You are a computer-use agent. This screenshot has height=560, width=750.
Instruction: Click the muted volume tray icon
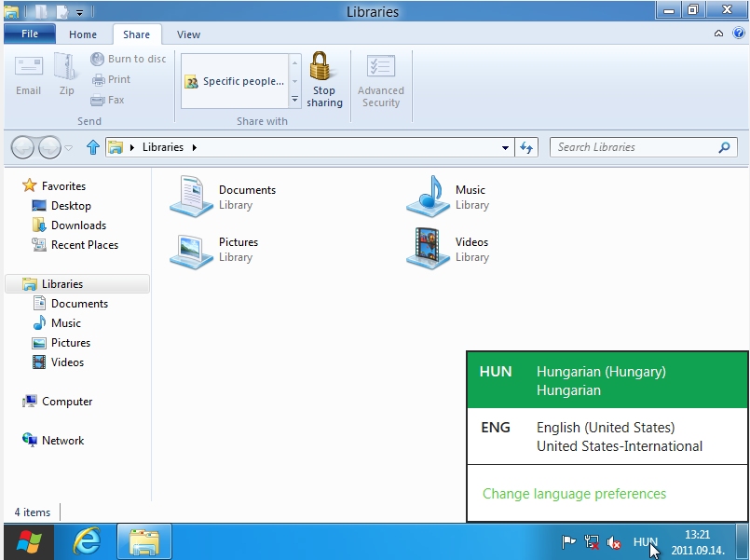(613, 542)
